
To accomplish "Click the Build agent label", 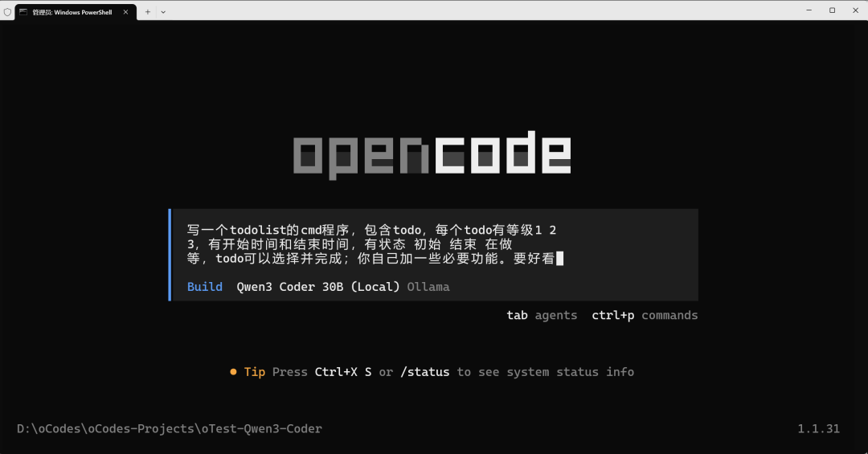I will coord(204,287).
